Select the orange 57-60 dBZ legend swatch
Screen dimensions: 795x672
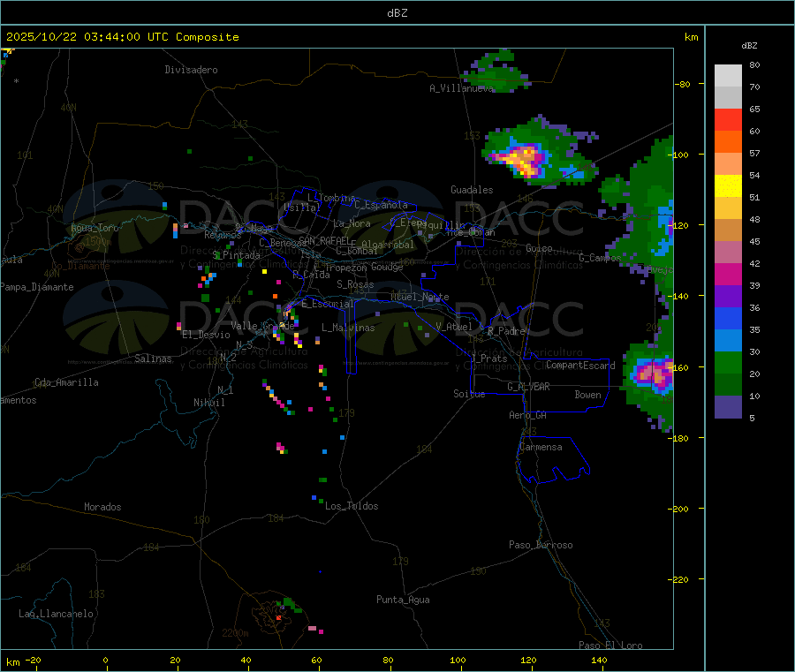728,142
